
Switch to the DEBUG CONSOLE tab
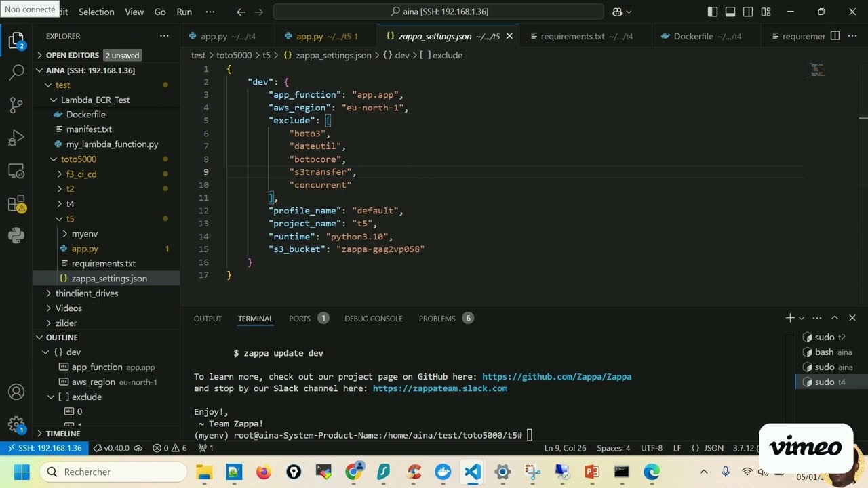[374, 318]
